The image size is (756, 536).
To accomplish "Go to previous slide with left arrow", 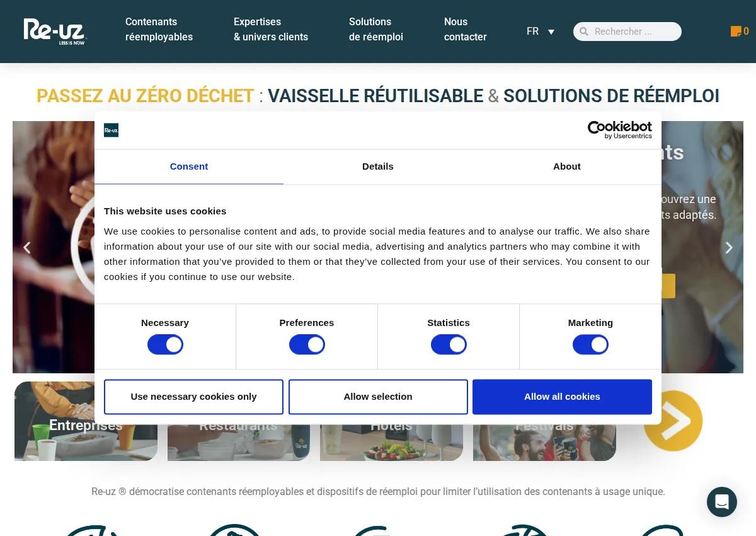I will tap(26, 248).
